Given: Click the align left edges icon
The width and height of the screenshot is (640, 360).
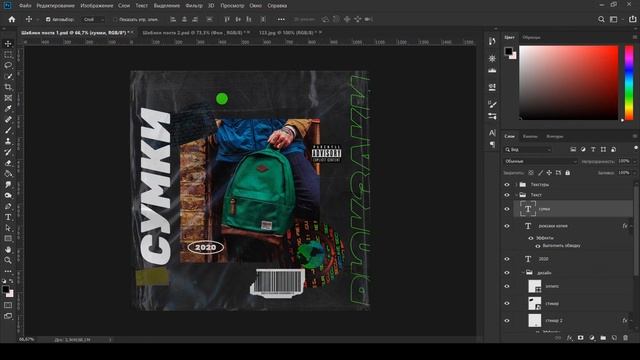Looking at the screenshot, I should 173,19.
